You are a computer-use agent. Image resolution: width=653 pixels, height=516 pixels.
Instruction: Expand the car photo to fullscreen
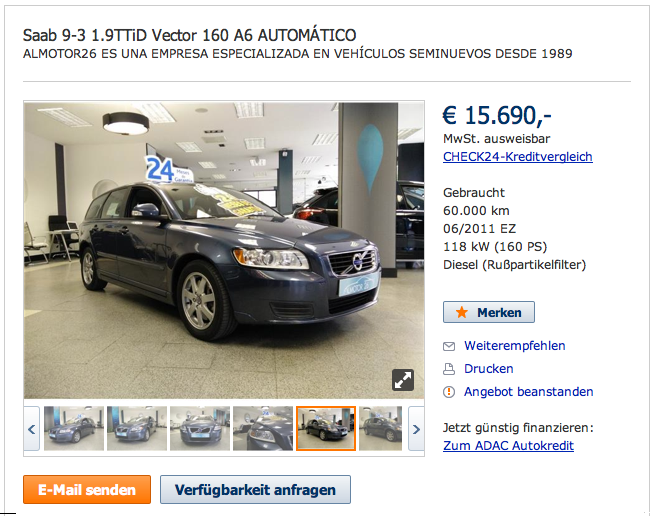403,380
